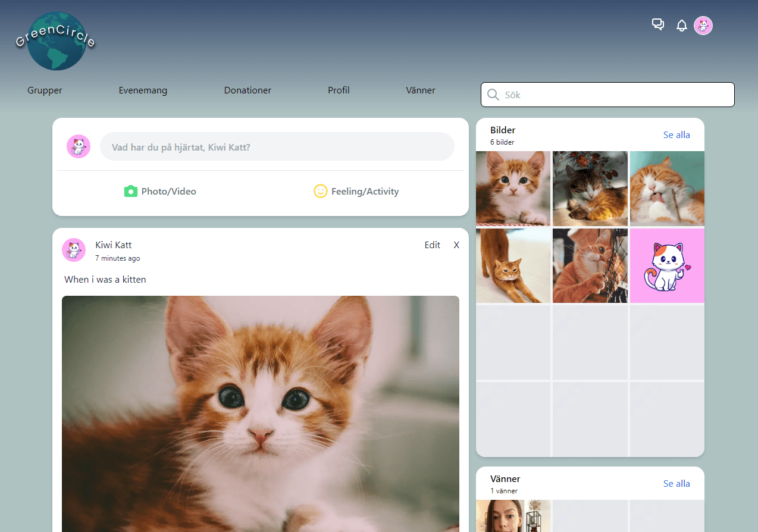The image size is (758, 532).
Task: Click the 'Vad har du på hjärtat' input
Action: [x=277, y=146]
